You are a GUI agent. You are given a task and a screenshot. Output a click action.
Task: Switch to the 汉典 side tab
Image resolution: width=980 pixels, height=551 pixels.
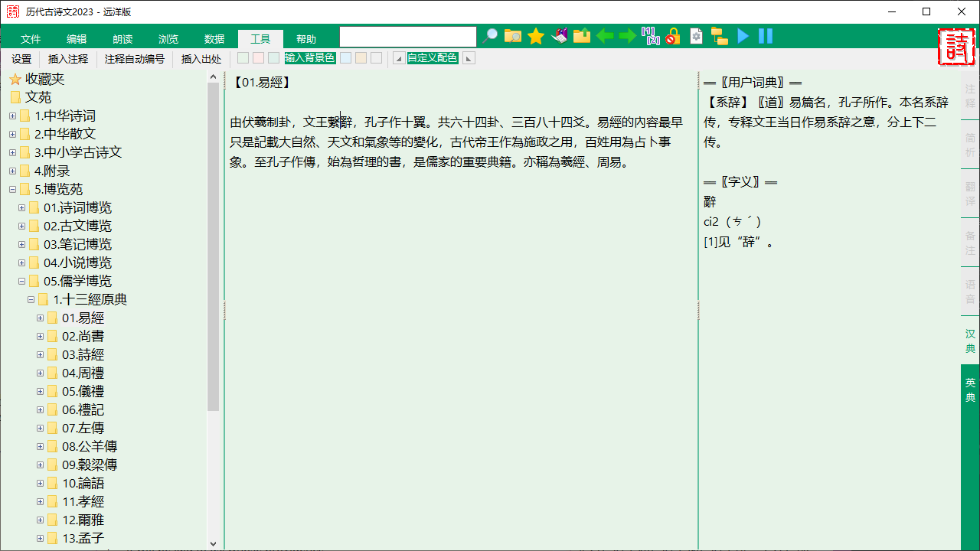coord(969,342)
